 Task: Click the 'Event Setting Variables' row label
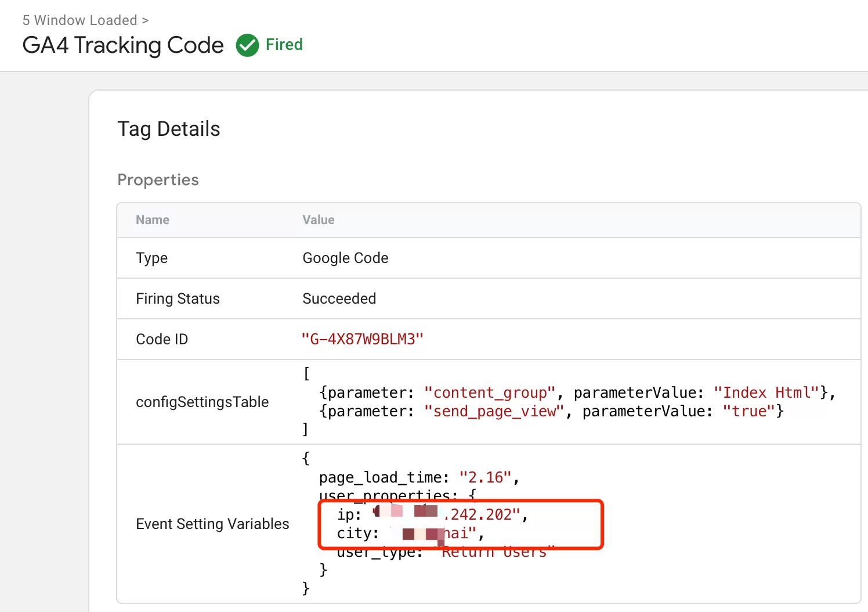(212, 524)
